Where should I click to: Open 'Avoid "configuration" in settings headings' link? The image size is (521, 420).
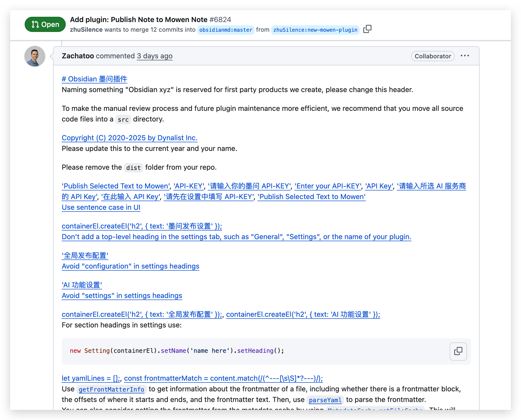point(131,266)
